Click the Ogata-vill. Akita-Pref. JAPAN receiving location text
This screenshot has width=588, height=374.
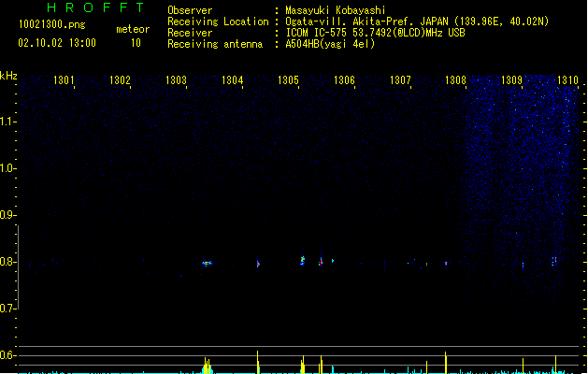pos(417,22)
